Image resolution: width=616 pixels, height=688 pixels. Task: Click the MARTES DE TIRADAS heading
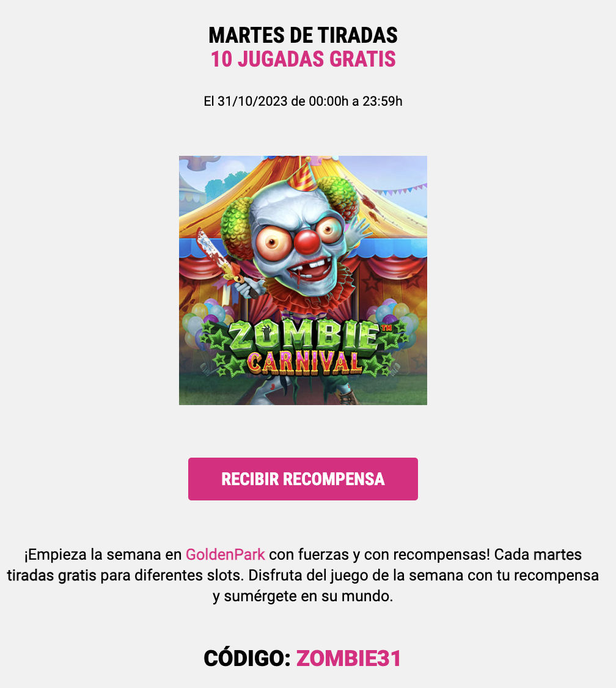pyautogui.click(x=302, y=35)
